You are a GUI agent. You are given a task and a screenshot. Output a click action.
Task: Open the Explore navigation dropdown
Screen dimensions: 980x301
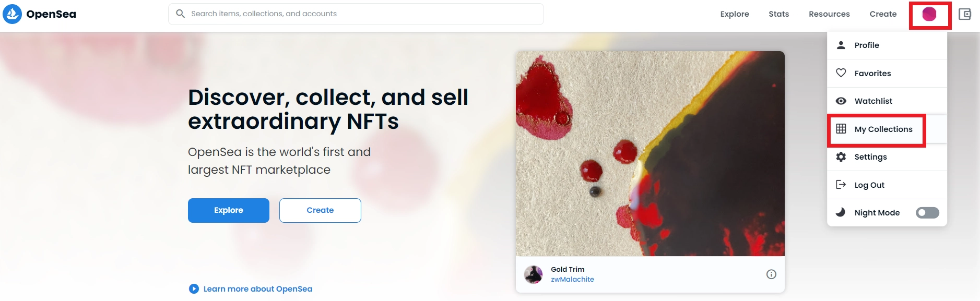click(734, 14)
